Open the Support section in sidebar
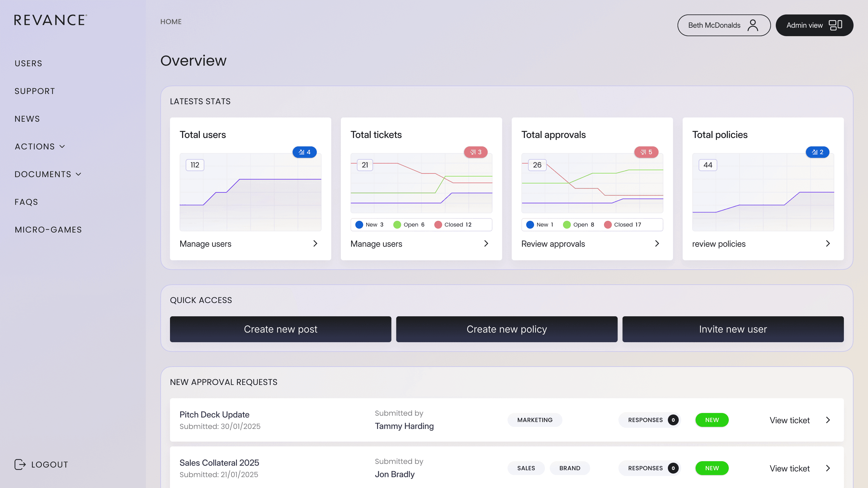The width and height of the screenshot is (868, 488). tap(35, 91)
